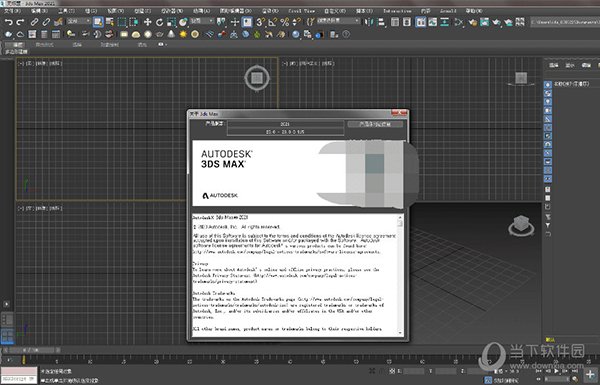Activate the Select Object tool
The width and height of the screenshot is (600, 385).
point(98,22)
